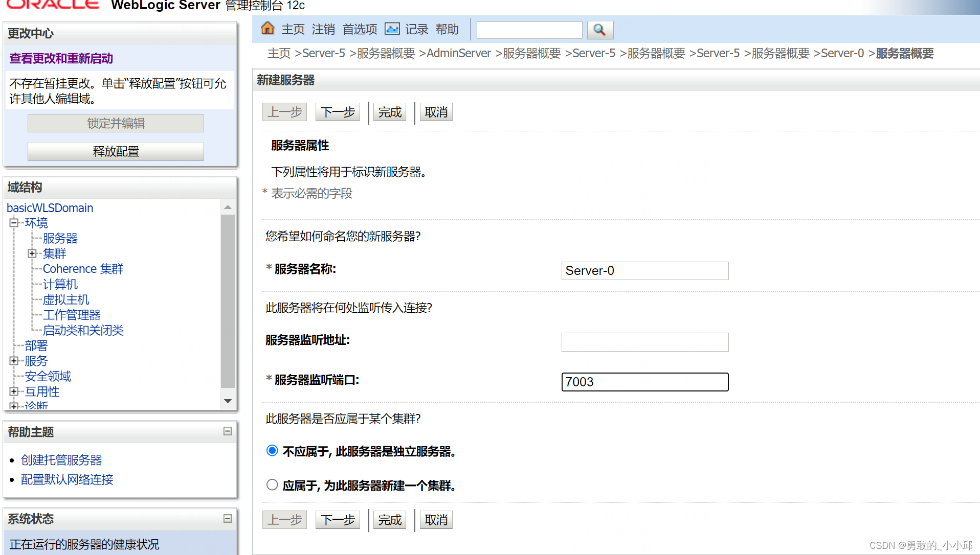Open 启动类和关闭类 tree item
980x555 pixels.
(83, 330)
